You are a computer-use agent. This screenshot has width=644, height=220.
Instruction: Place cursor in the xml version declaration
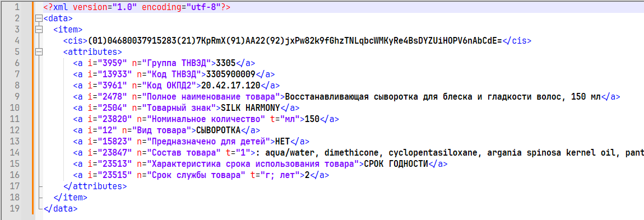pyautogui.click(x=136, y=7)
